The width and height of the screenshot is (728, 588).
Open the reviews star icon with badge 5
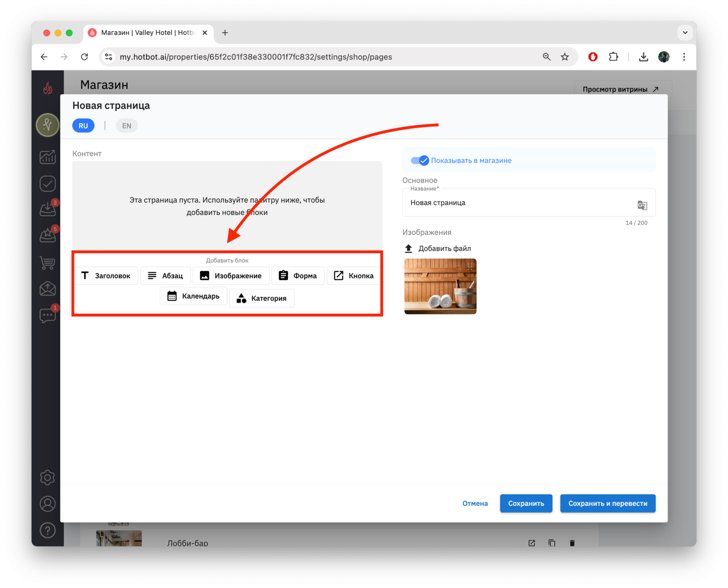click(x=49, y=235)
